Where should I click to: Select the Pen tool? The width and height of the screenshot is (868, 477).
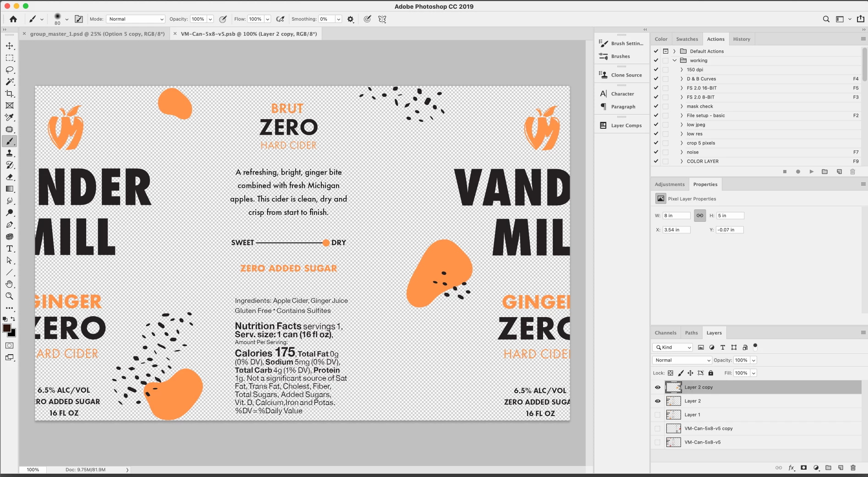pyautogui.click(x=9, y=225)
